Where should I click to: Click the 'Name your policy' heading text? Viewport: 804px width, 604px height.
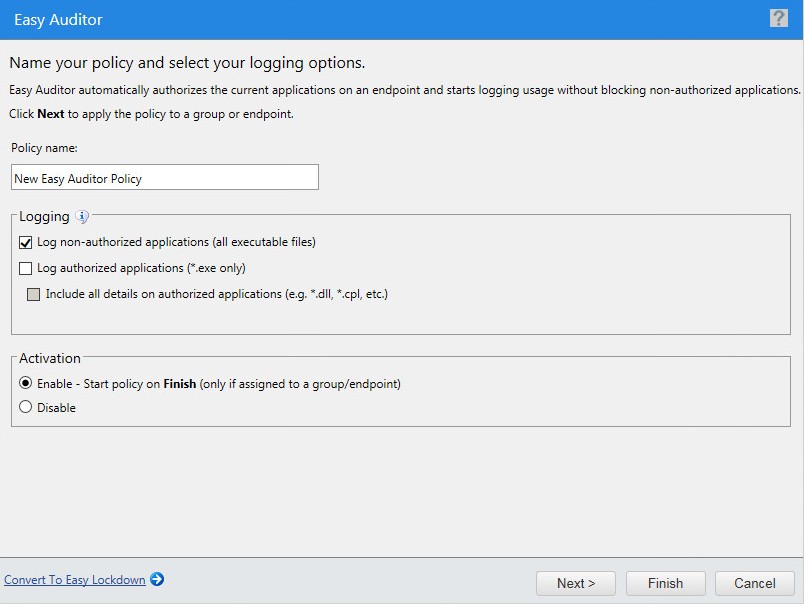[x=187, y=63]
